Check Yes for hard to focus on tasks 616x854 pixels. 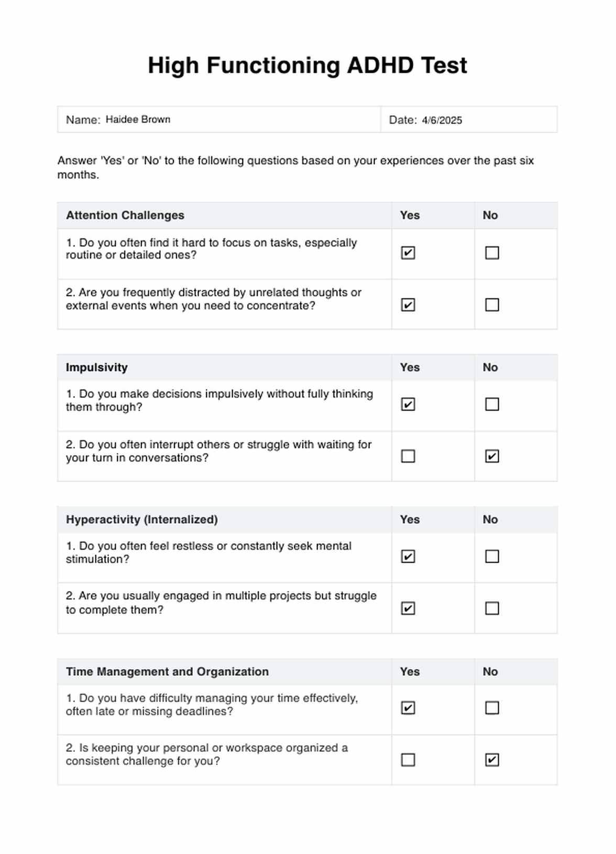(408, 253)
